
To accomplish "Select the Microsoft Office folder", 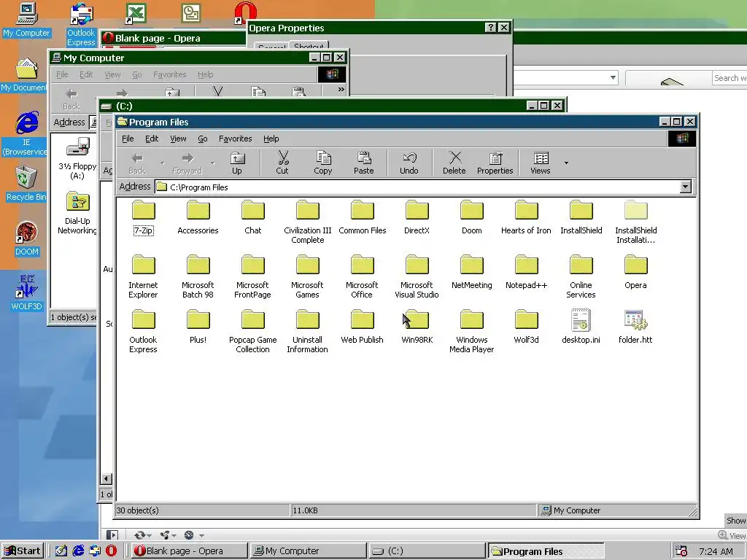I will pos(362,276).
